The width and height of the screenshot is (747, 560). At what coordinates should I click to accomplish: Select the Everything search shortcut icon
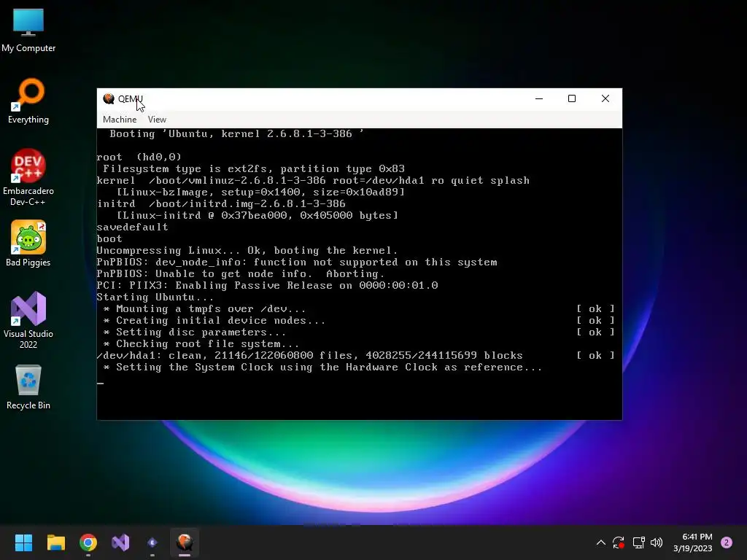28,101
